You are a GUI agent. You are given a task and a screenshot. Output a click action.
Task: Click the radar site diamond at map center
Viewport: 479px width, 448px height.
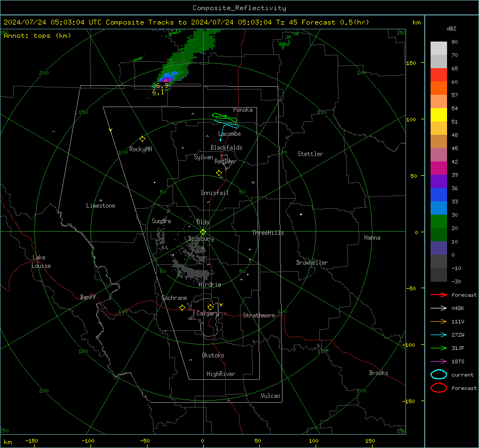click(203, 232)
